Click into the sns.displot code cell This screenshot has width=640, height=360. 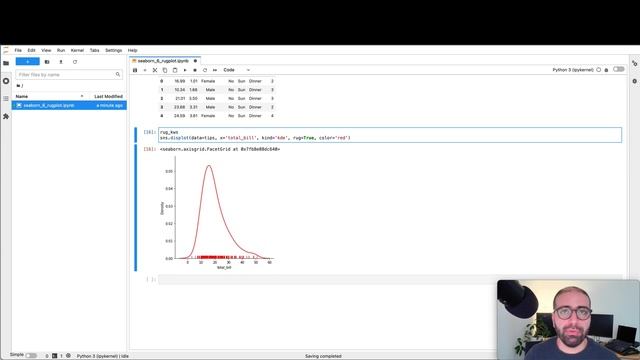(x=390, y=135)
